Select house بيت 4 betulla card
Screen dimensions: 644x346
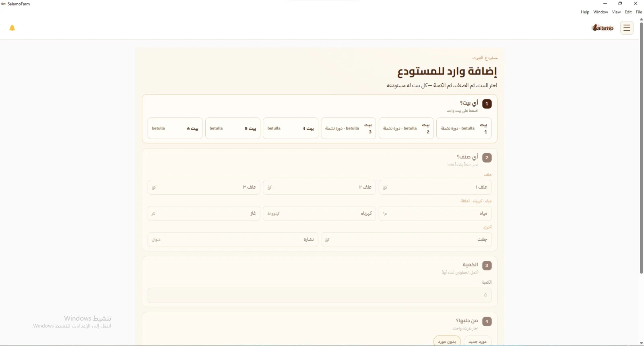pos(291,128)
